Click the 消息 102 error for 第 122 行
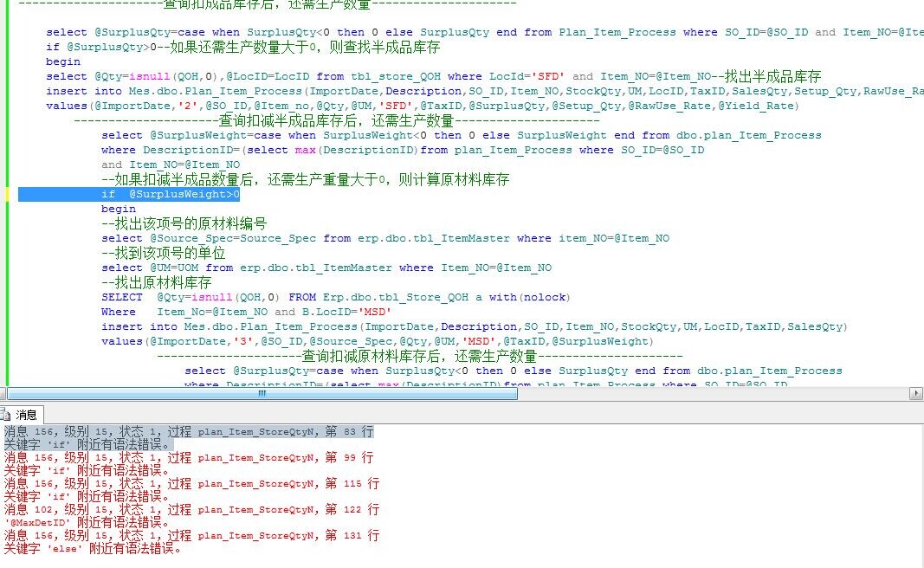The height and width of the screenshot is (568, 924). 191,509
